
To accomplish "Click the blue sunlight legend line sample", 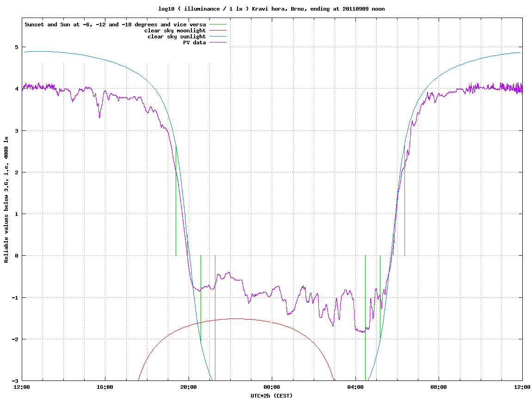I will (x=218, y=37).
